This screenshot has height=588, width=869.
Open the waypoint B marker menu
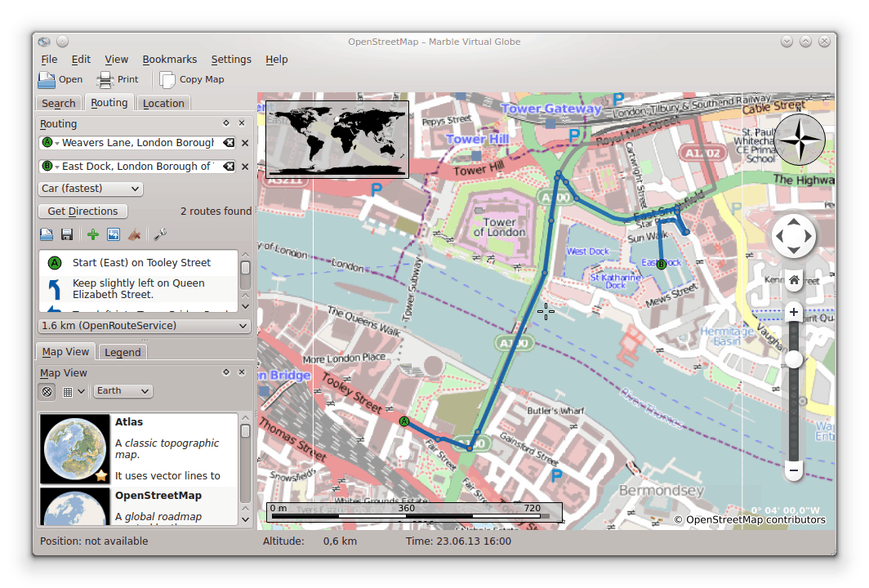pos(50,166)
